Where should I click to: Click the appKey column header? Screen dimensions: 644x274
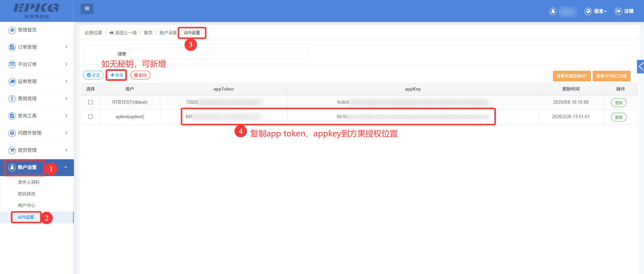coord(413,89)
